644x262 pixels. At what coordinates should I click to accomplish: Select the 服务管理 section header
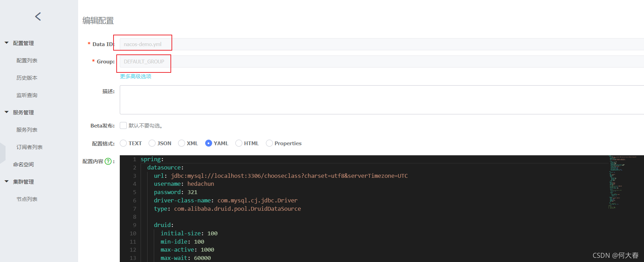(23, 112)
